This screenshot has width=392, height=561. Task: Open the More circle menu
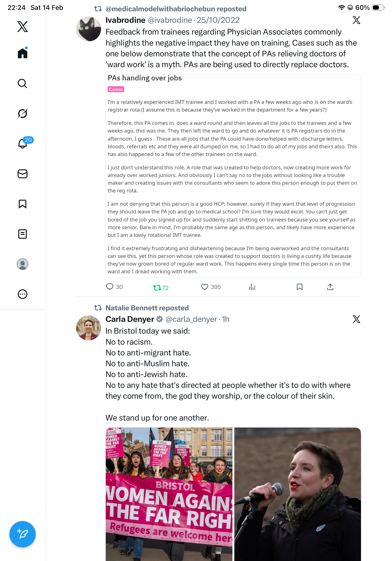point(23,294)
